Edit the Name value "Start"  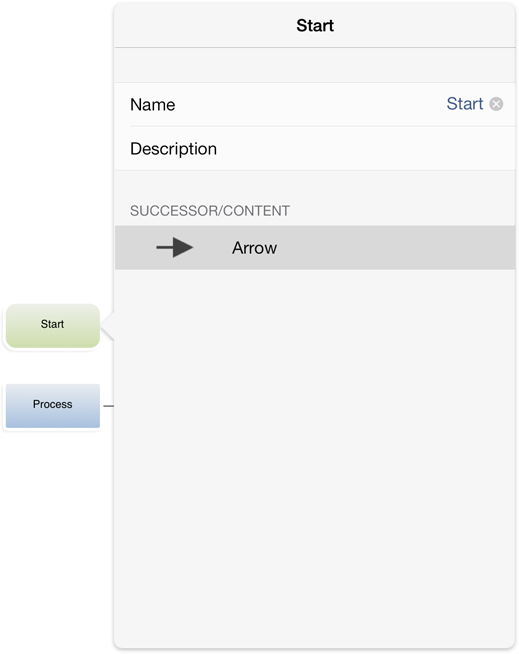(x=464, y=104)
